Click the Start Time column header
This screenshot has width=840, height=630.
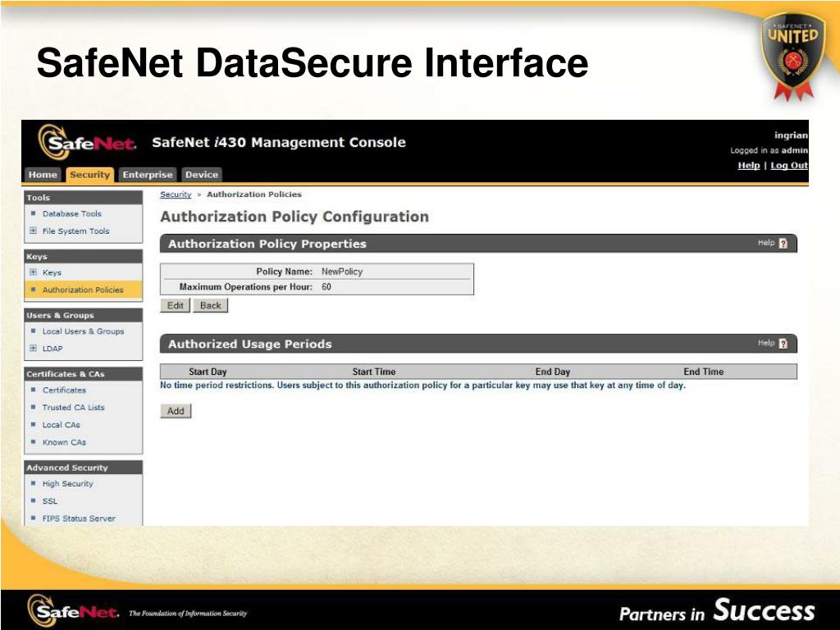pos(374,372)
